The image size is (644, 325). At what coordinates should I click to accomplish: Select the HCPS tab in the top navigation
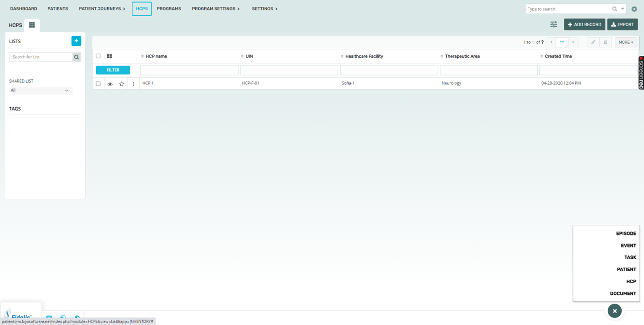(x=142, y=9)
